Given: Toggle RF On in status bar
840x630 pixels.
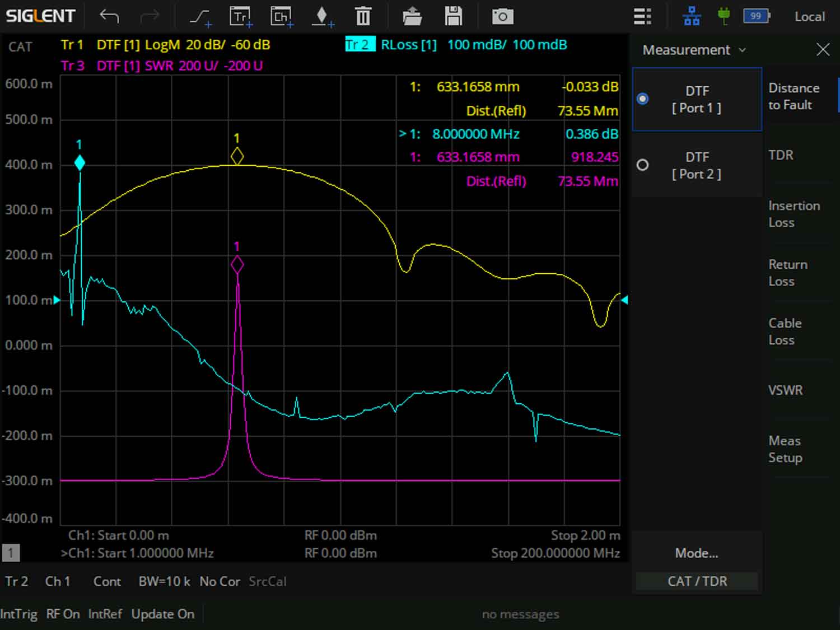Looking at the screenshot, I should tap(63, 614).
